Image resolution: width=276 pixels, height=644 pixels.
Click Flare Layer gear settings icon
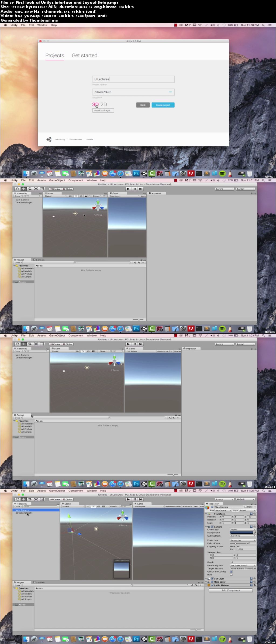point(255,582)
